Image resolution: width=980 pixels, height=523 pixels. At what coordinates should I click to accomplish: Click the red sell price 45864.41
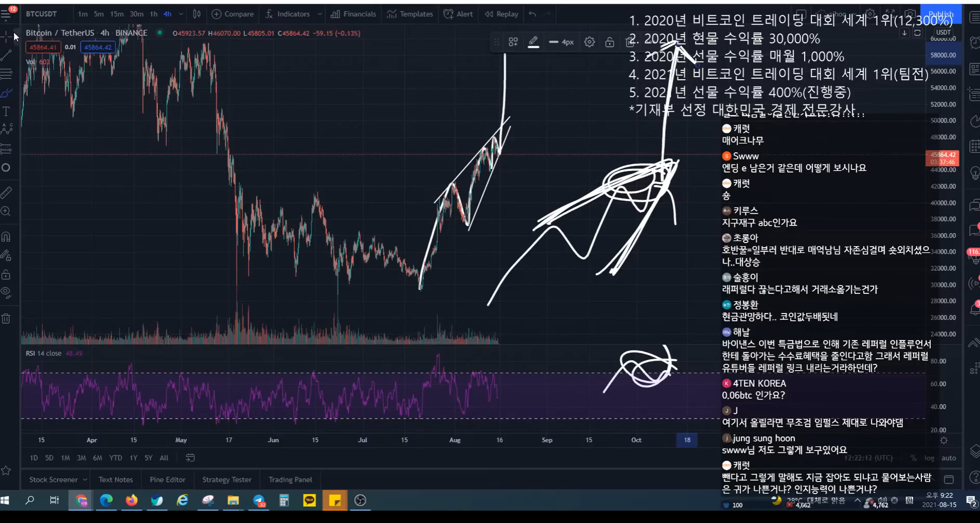click(43, 47)
